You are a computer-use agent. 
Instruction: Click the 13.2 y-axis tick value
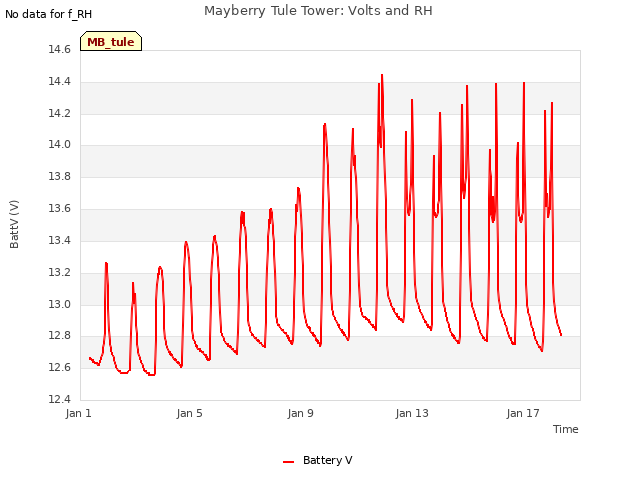click(x=59, y=272)
